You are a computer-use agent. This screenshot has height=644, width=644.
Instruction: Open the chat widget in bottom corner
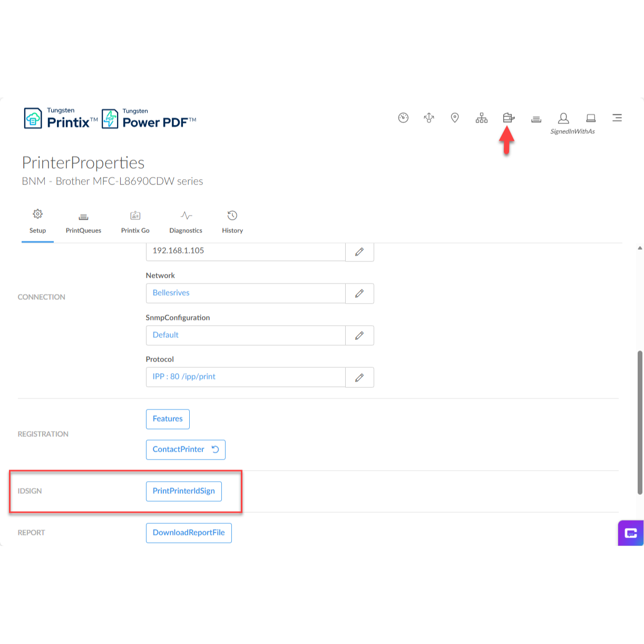click(x=630, y=533)
